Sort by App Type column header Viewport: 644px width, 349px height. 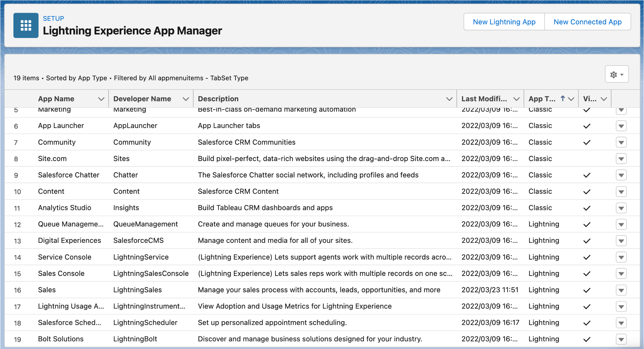[542, 99]
